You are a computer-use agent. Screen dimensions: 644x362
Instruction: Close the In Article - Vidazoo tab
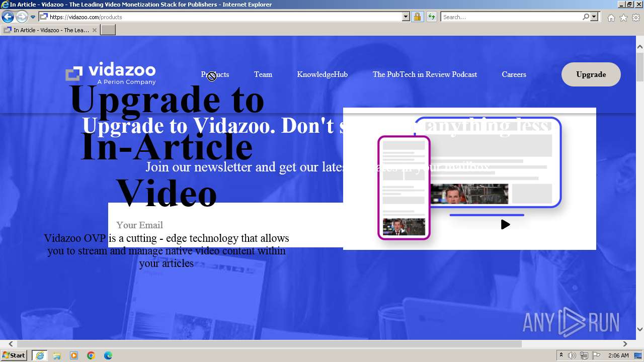94,30
